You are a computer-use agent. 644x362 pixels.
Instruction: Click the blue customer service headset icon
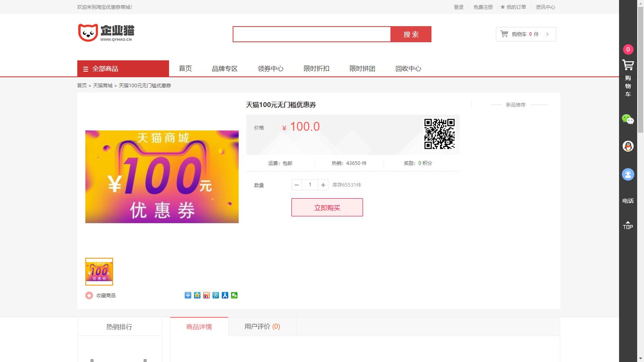628,174
